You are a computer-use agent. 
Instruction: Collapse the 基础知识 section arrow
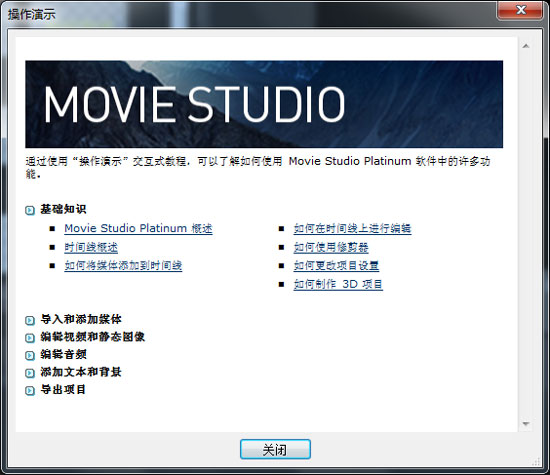[30, 210]
